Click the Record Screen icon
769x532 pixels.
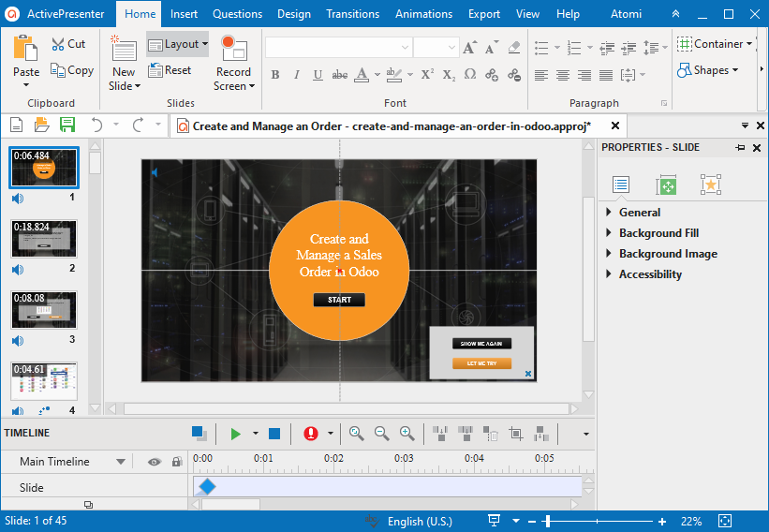pyautogui.click(x=233, y=48)
